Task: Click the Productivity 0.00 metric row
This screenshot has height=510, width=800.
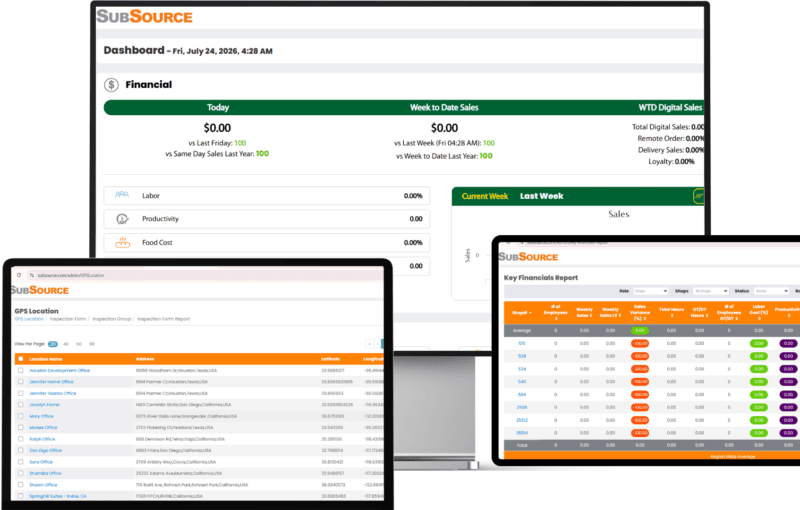Action: pyautogui.click(x=267, y=219)
